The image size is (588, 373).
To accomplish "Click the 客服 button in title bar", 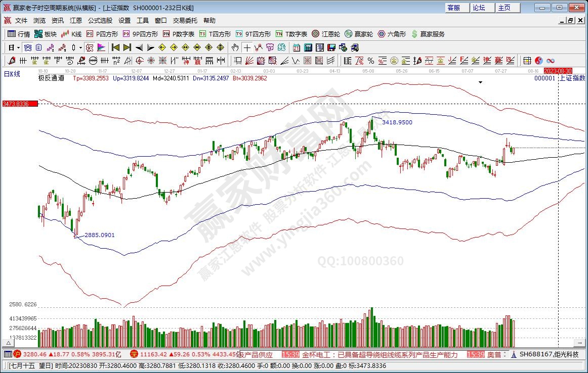I will click(453, 8).
